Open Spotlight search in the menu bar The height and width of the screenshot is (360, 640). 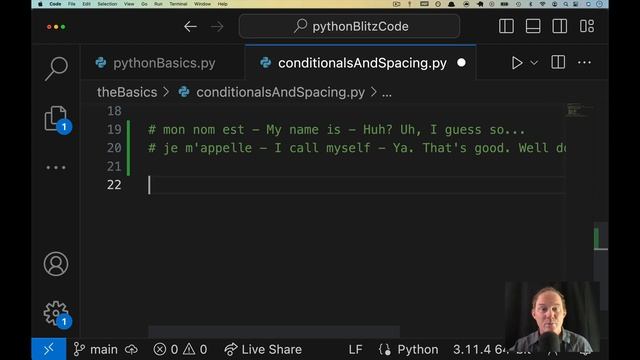pos(566,4)
